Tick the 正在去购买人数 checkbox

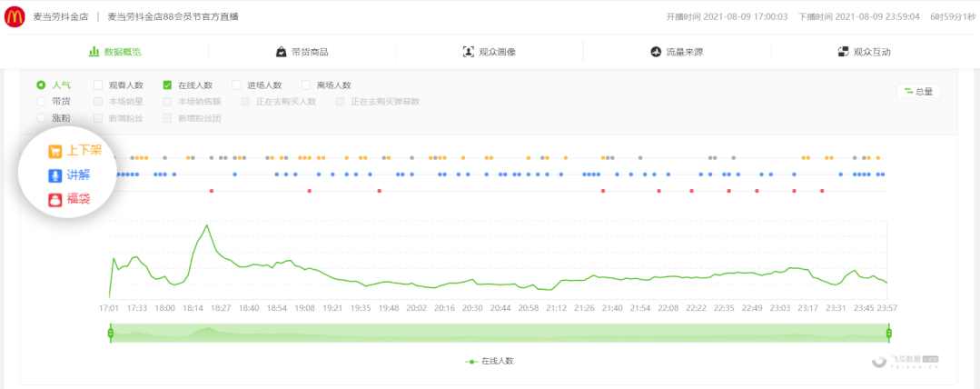tap(245, 101)
